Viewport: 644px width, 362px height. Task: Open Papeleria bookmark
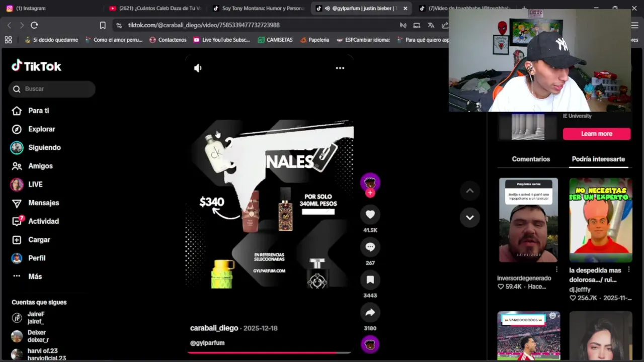coord(314,40)
